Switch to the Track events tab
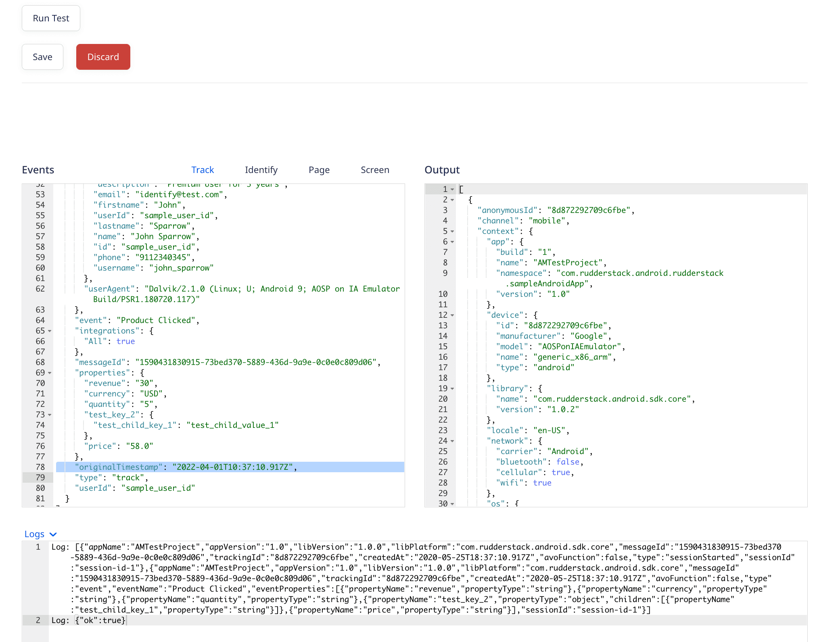Viewport: 840px width, 642px height. [203, 170]
